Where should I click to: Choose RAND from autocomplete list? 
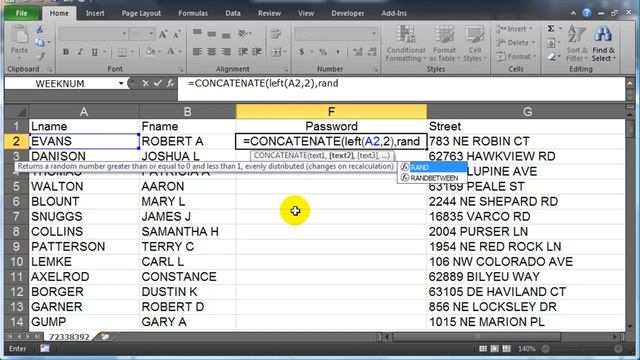(433, 167)
